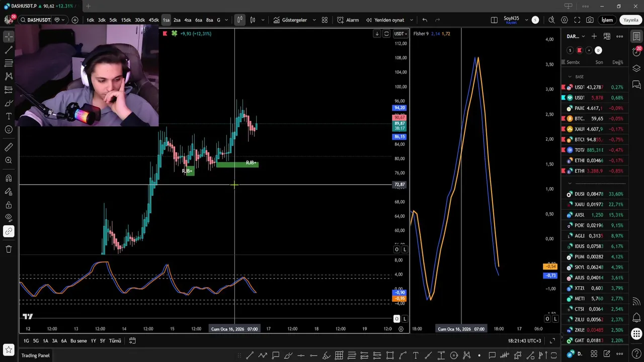
Task: Select the 8sa timeframe
Action: 209,20
